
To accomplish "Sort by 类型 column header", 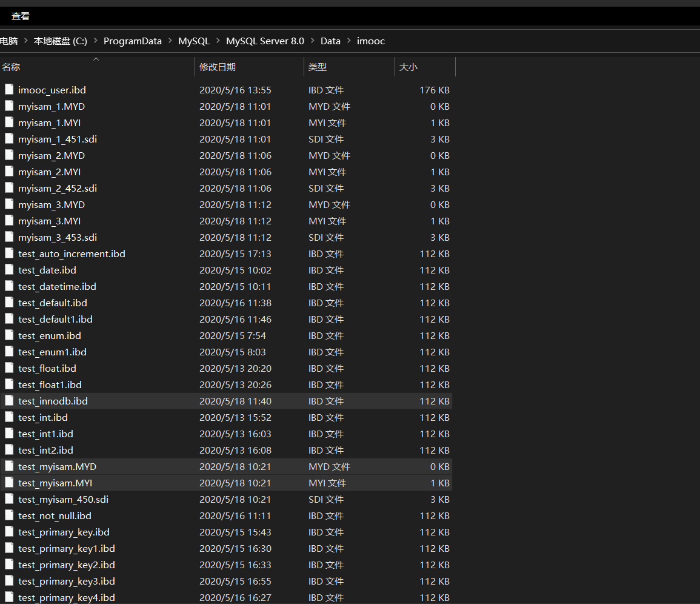I will coord(349,67).
